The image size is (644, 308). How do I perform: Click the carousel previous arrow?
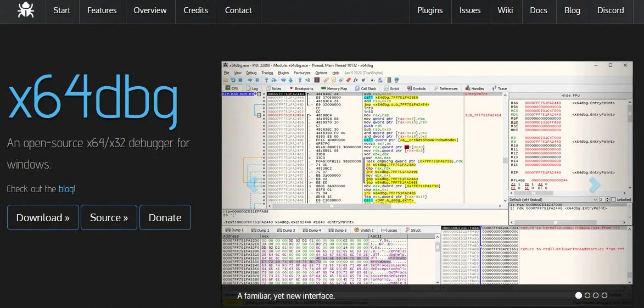coord(253,184)
